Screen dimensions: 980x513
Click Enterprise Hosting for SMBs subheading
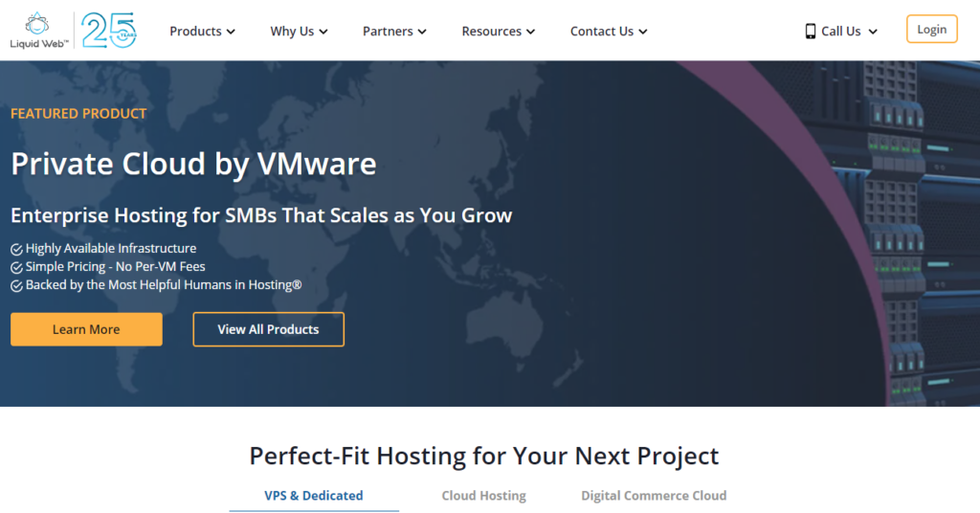point(261,215)
